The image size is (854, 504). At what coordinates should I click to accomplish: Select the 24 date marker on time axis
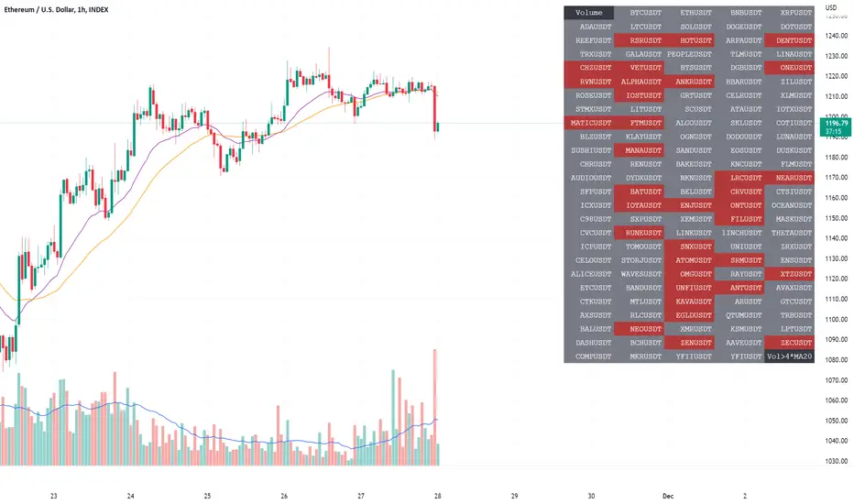click(130, 496)
